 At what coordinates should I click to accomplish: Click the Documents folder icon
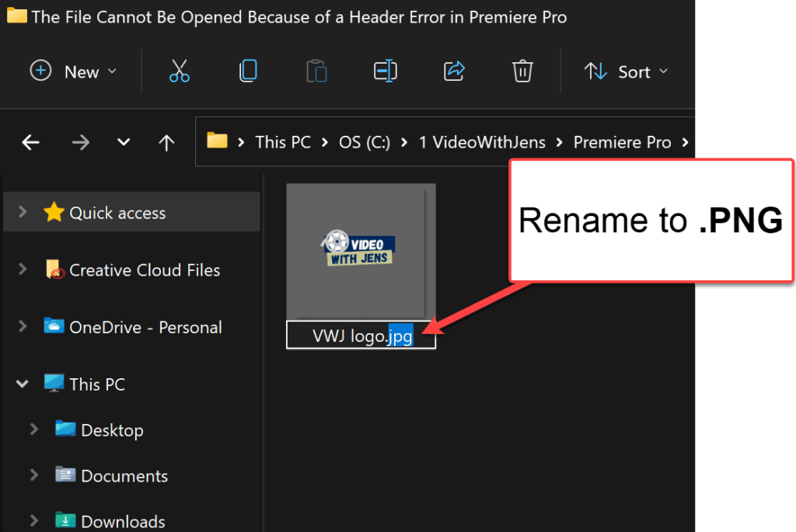pos(65,475)
